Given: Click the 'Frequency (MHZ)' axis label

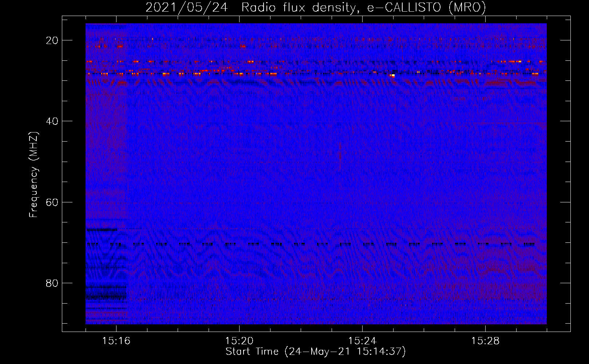Looking at the screenshot, I should click(x=33, y=174).
